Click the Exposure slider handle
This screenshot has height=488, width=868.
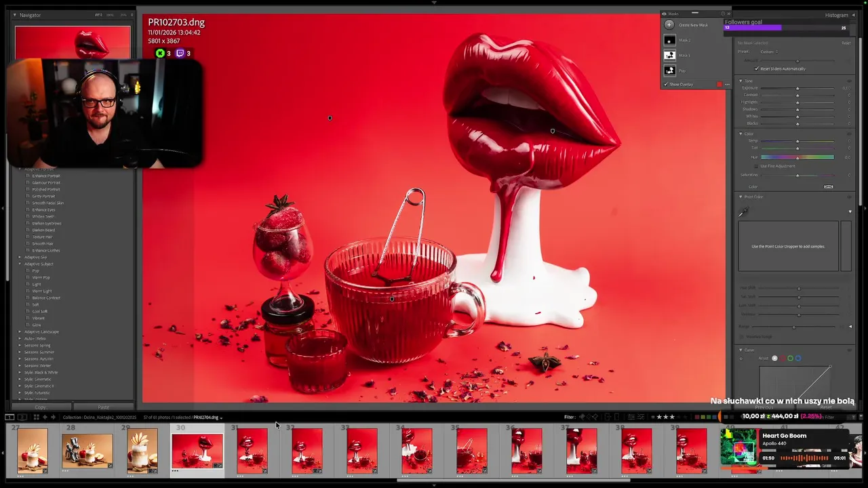[797, 88]
